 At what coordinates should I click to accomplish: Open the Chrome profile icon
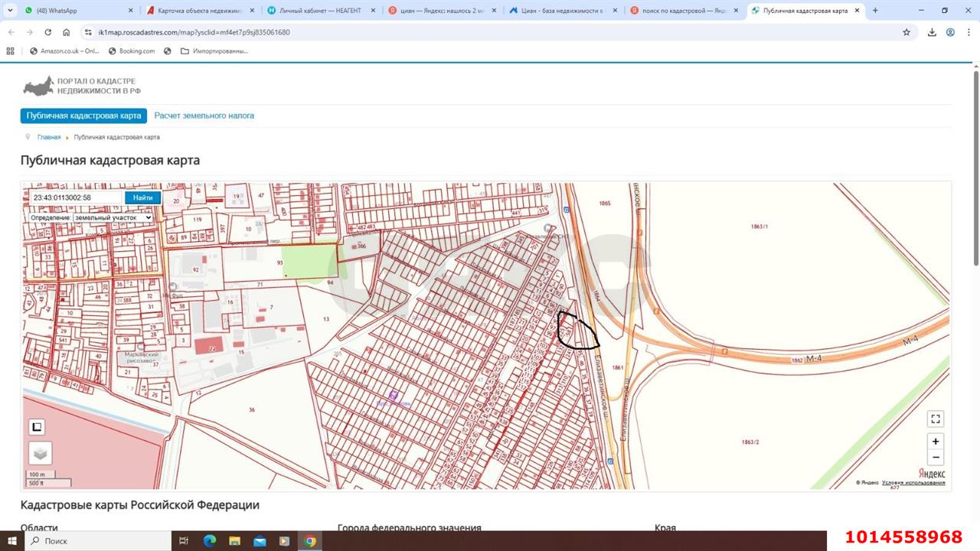tap(950, 32)
